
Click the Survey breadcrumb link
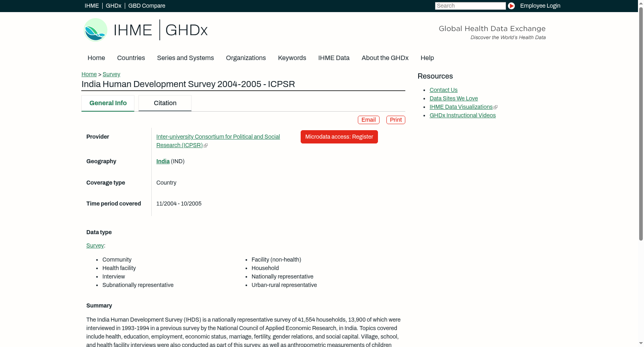click(x=111, y=75)
